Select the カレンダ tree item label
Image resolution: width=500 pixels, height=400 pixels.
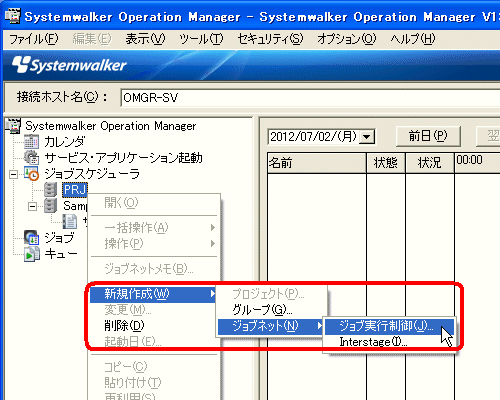coord(65,142)
